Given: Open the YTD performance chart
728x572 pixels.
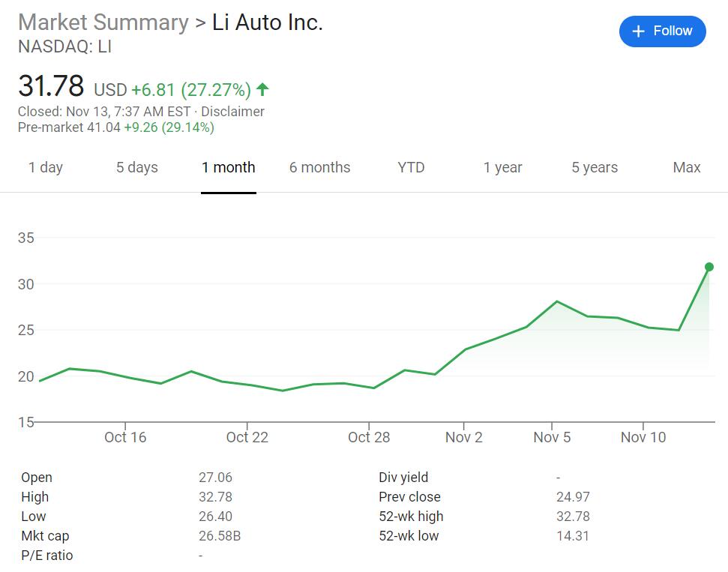Looking at the screenshot, I should coord(410,167).
